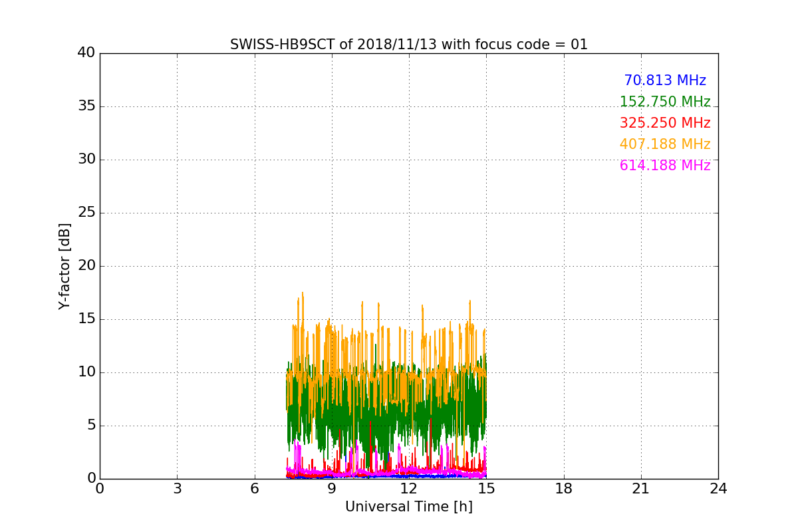Click the 5 tick on Y axis
Viewport: 798px width, 532px height.
coord(90,426)
